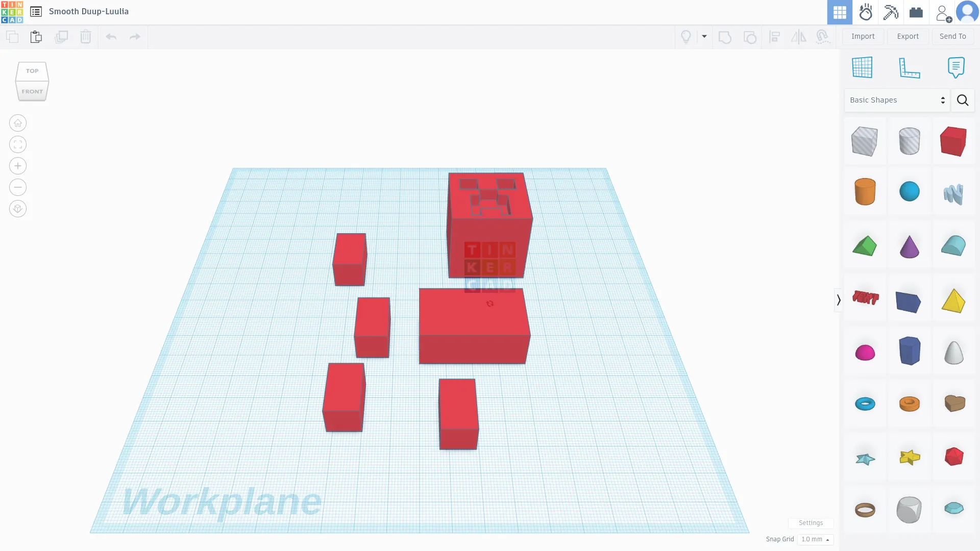This screenshot has width=980, height=551.
Task: Toggle perspective/orthographic view cube icon
Action: [x=18, y=209]
